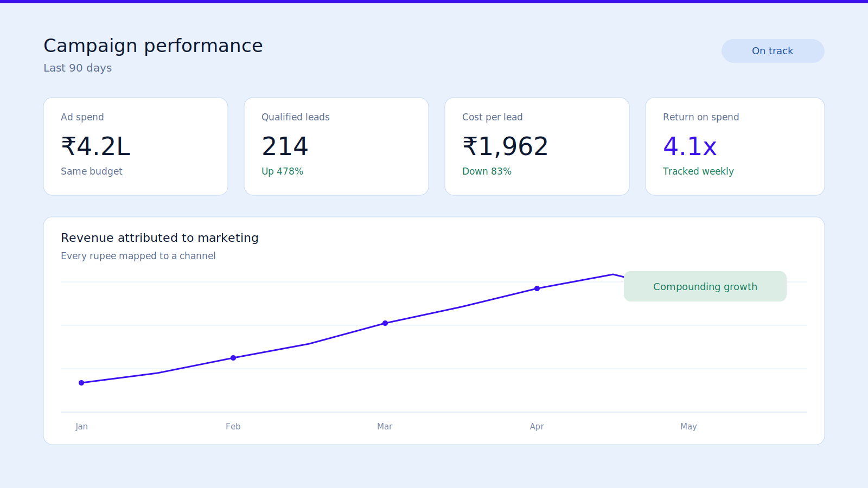The height and width of the screenshot is (488, 868).
Task: Click Every rupee mapped to a channel
Action: click(138, 256)
